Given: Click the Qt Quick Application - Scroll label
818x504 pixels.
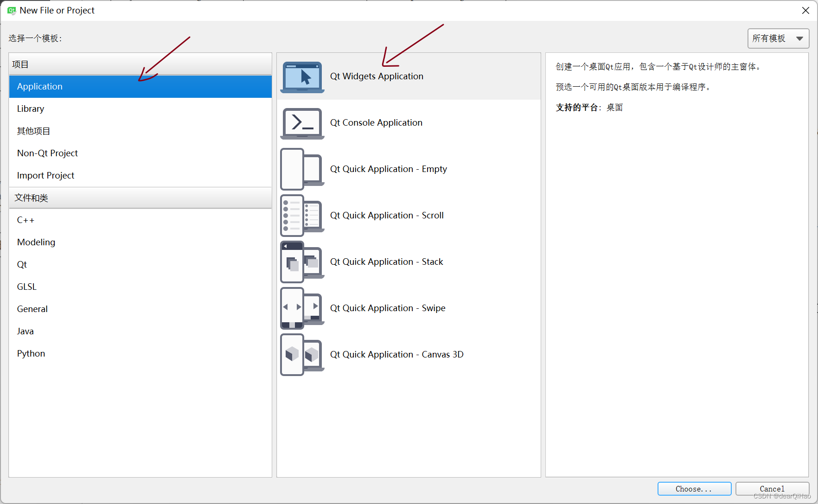Looking at the screenshot, I should click(387, 216).
